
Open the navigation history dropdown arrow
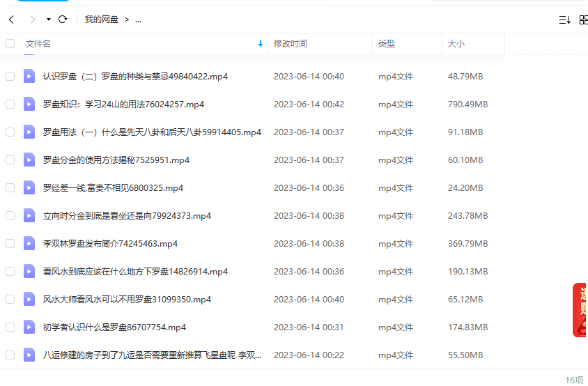coord(48,20)
